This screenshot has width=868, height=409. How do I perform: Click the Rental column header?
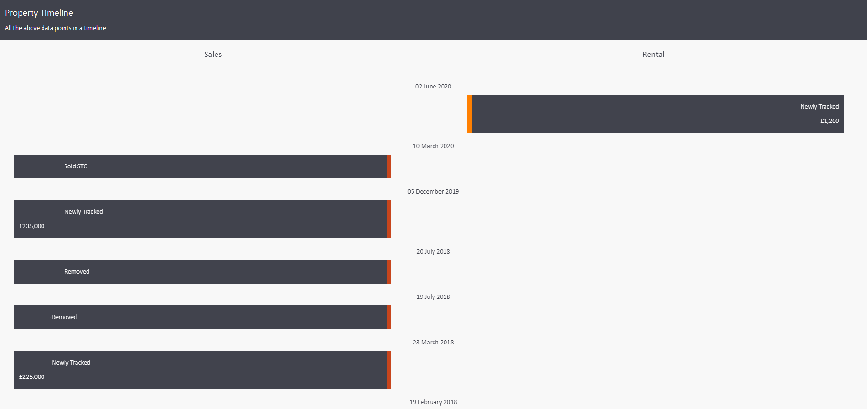click(653, 55)
